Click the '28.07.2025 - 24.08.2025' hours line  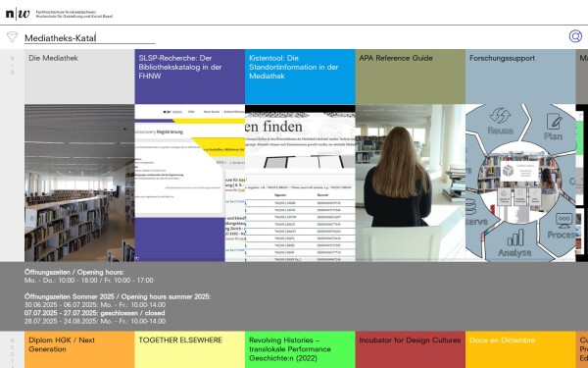click(95, 321)
